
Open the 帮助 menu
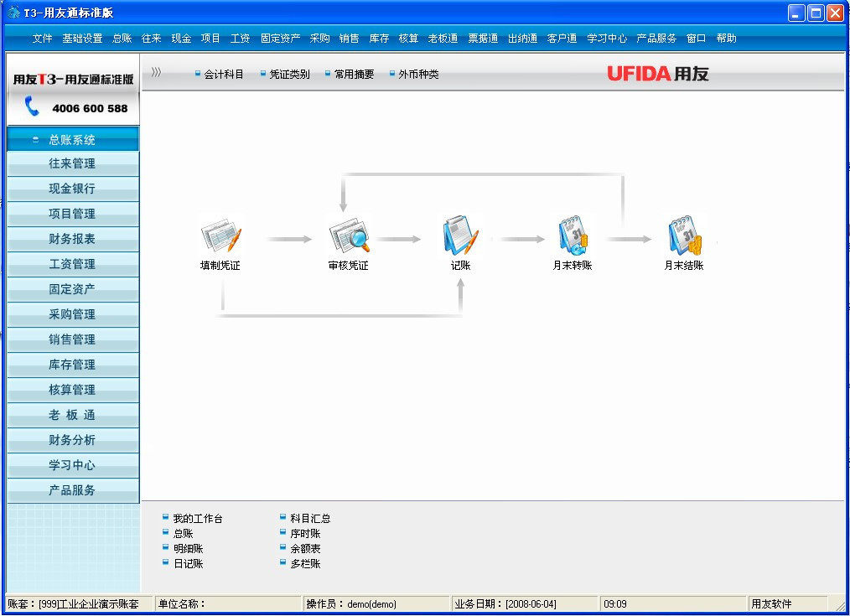(x=726, y=39)
